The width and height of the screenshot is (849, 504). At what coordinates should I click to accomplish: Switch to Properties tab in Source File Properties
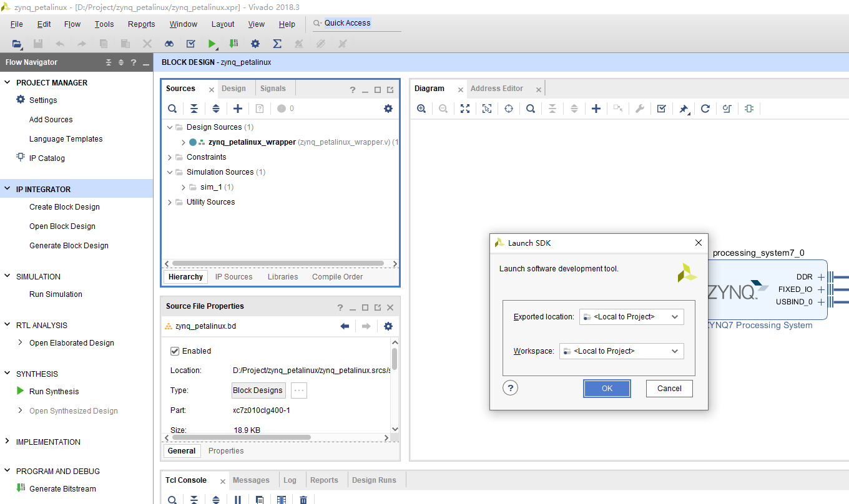tap(226, 451)
